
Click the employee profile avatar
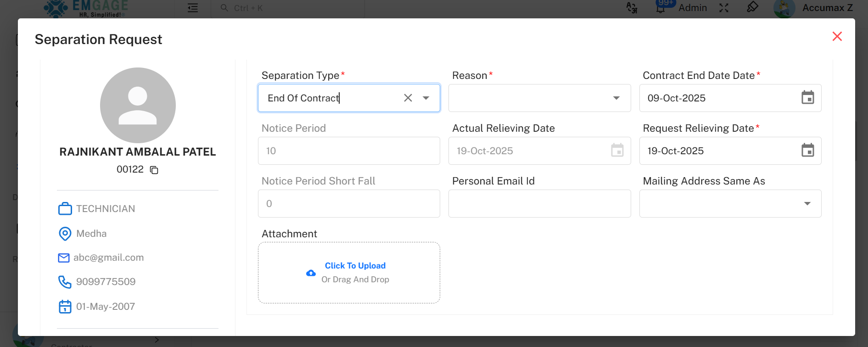tap(138, 105)
